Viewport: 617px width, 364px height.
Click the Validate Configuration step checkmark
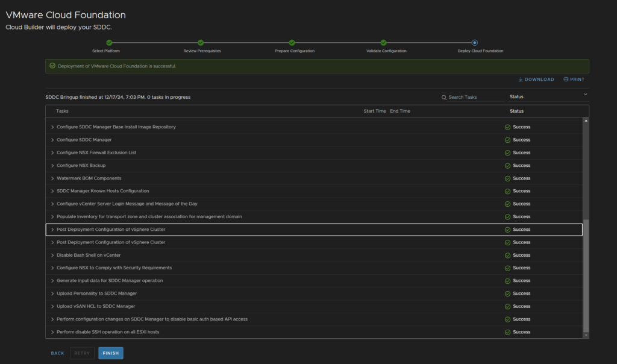(x=383, y=43)
